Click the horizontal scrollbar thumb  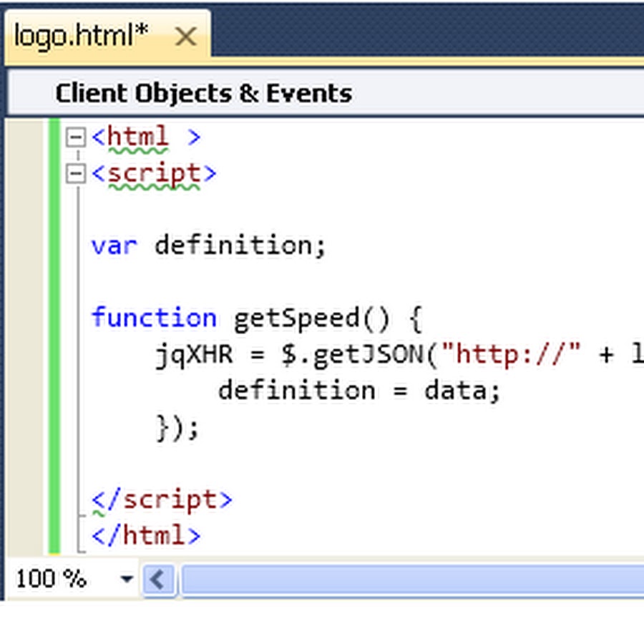413,580
